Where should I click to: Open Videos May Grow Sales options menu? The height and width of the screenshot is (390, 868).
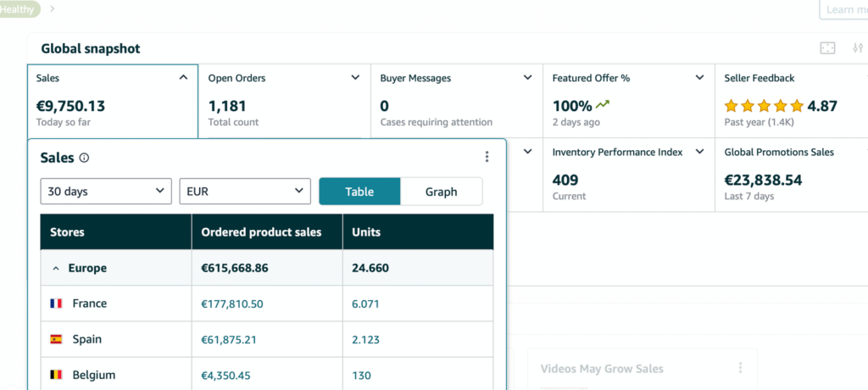coord(740,368)
